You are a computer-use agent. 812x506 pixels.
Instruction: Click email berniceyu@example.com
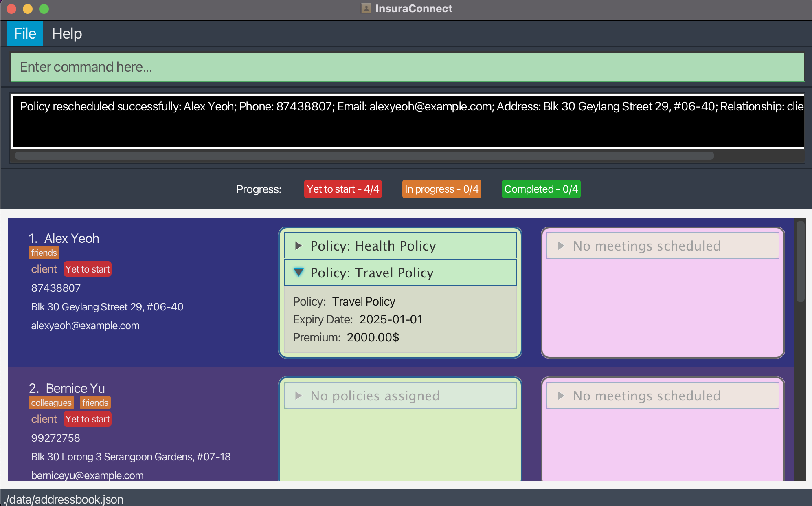[88, 475]
